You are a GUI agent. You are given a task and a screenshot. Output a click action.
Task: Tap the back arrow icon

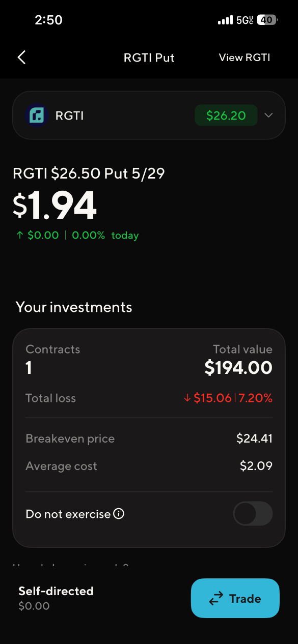21,57
